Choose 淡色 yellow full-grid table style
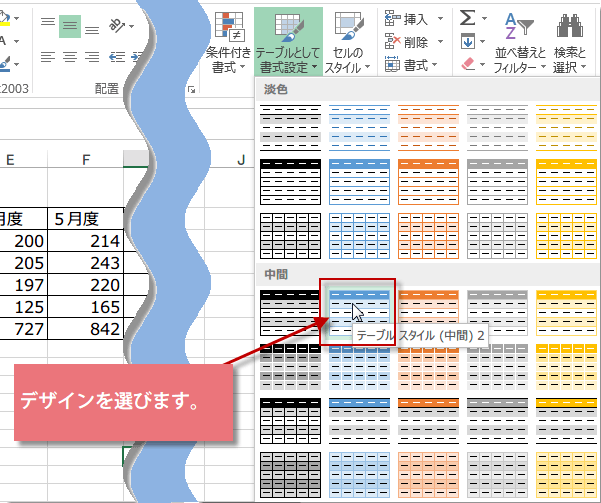Screen dimensions: 601x503 (x=566, y=236)
